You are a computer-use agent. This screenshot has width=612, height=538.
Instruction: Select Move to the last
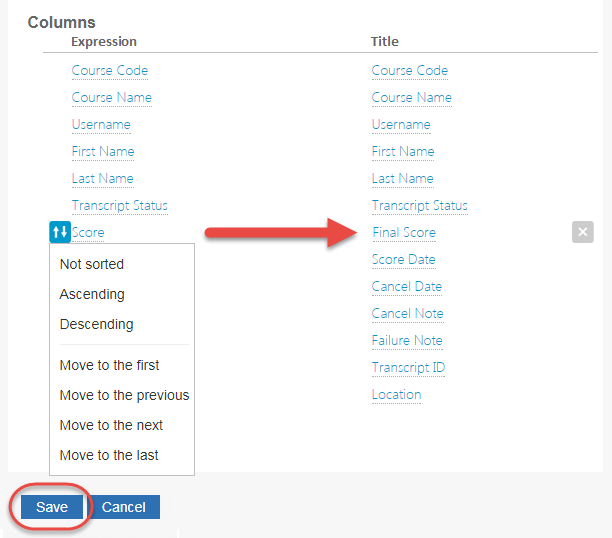(109, 455)
